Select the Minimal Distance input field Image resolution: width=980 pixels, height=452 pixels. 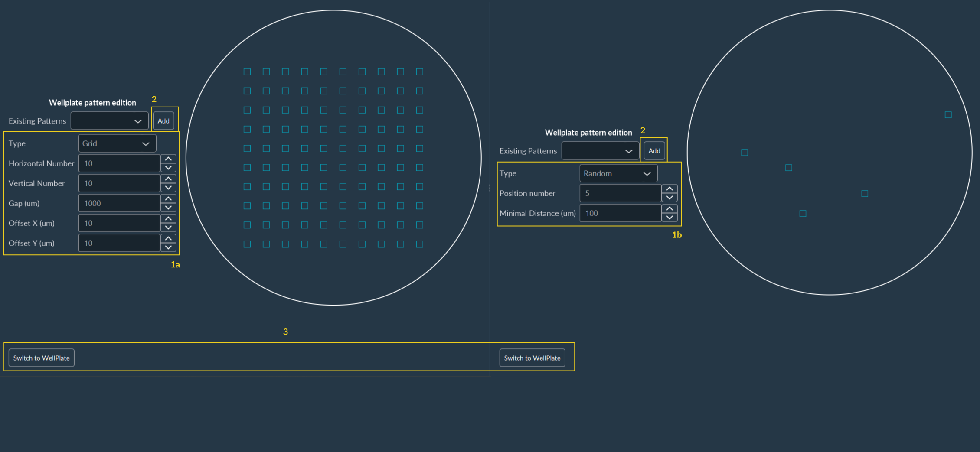(620, 213)
